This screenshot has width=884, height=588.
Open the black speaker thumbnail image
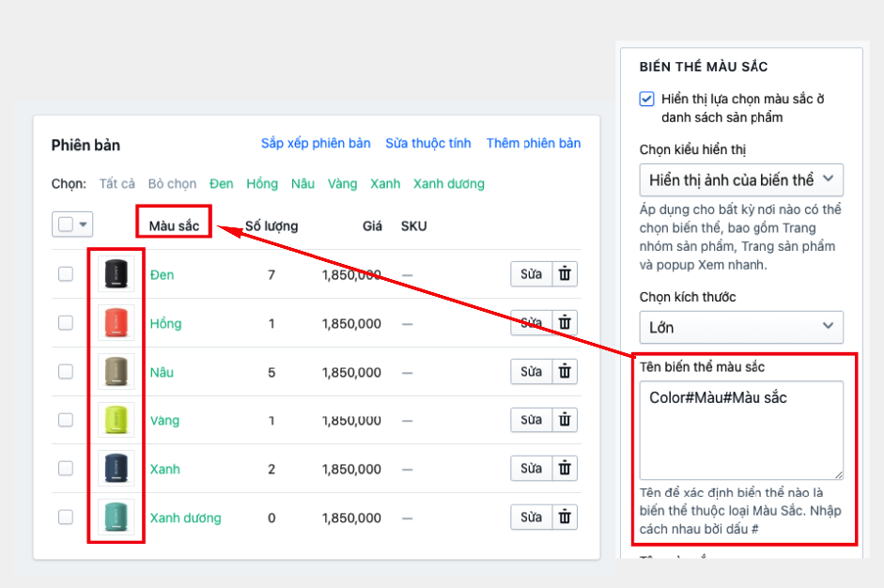tap(116, 274)
